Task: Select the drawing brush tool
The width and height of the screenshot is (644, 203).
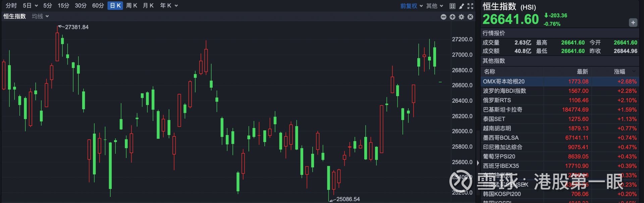Action: pyautogui.click(x=462, y=6)
